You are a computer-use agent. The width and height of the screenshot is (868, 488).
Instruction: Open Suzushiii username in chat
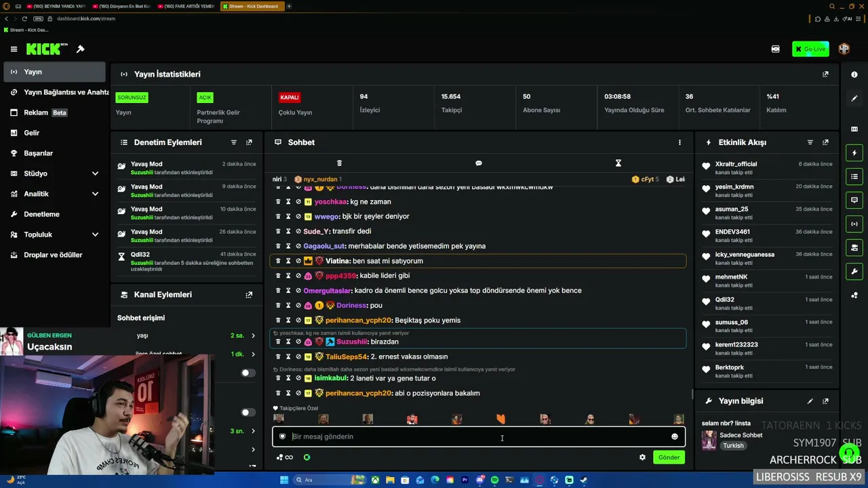[x=352, y=342]
